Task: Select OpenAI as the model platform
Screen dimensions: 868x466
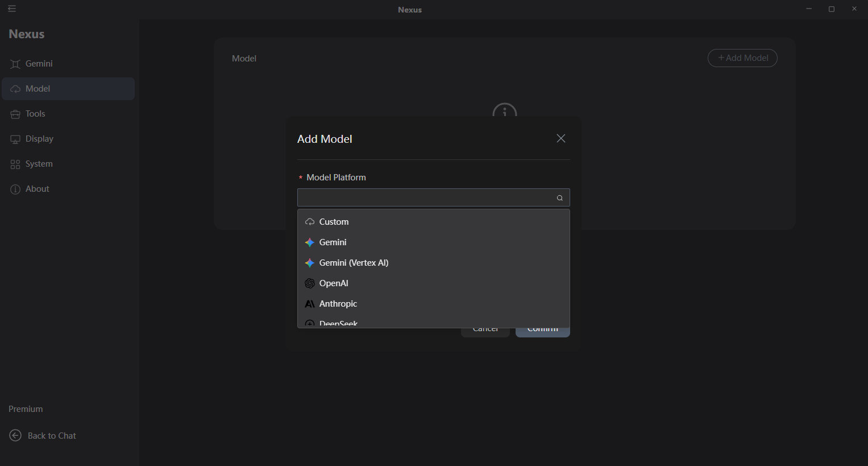Action: click(334, 283)
